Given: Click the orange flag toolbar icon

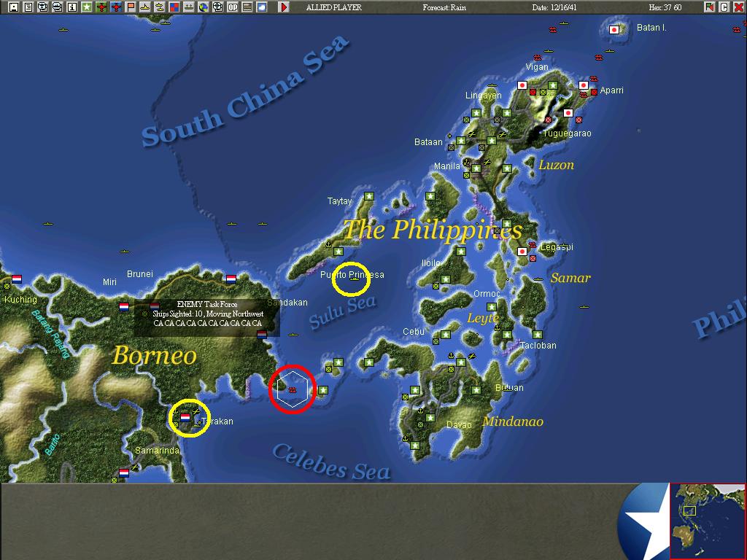Looking at the screenshot, I should 131,7.
